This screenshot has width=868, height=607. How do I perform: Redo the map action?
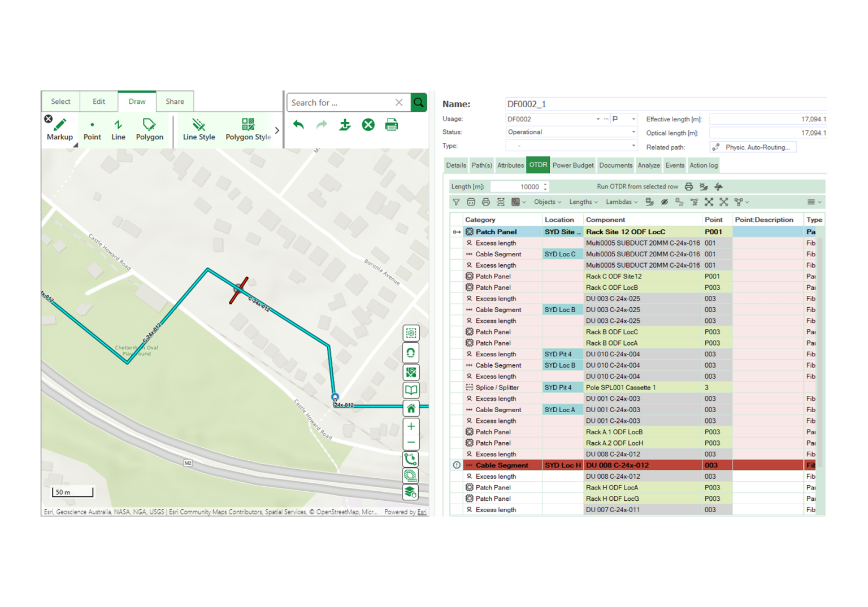(322, 125)
